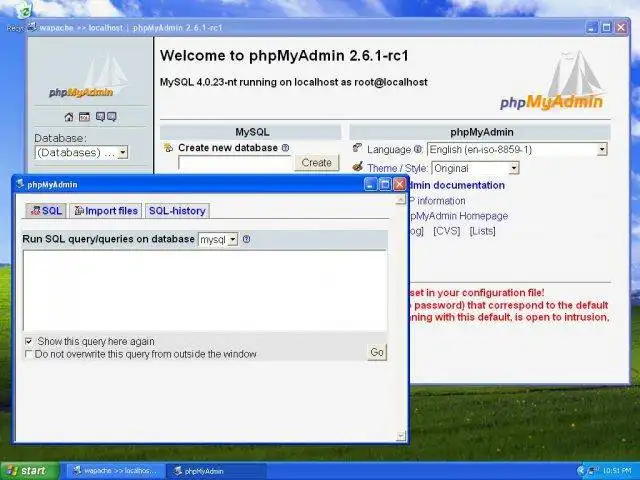
Task: Open the phpMyAdmin Homepage link
Action: [458, 216]
